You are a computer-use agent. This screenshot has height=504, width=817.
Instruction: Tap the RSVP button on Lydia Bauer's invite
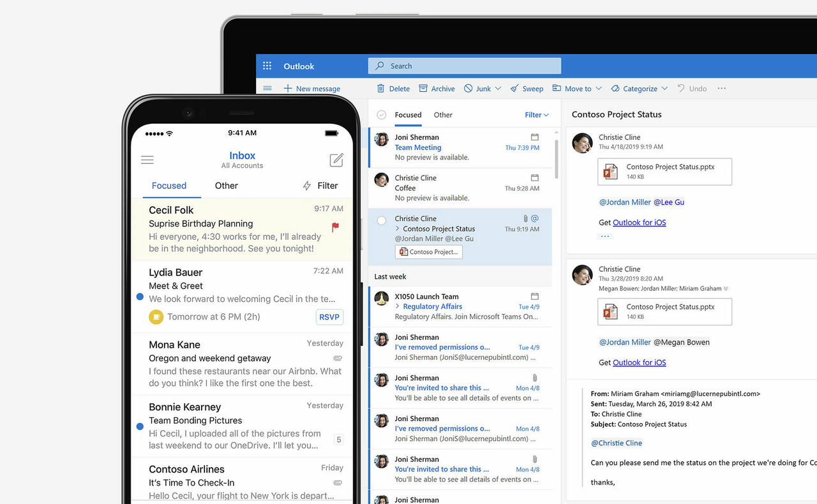[329, 317]
